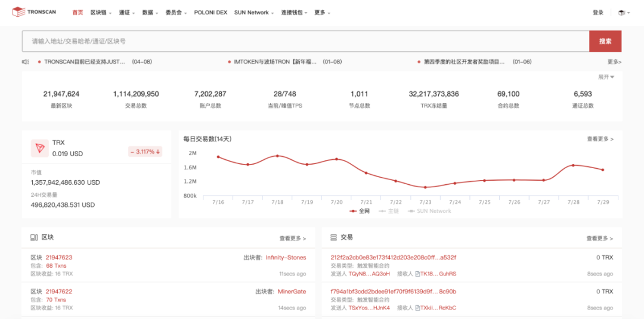Viewport: 644px width, 319px height.
Task: Open 70 Txns link
Action: 56,300
